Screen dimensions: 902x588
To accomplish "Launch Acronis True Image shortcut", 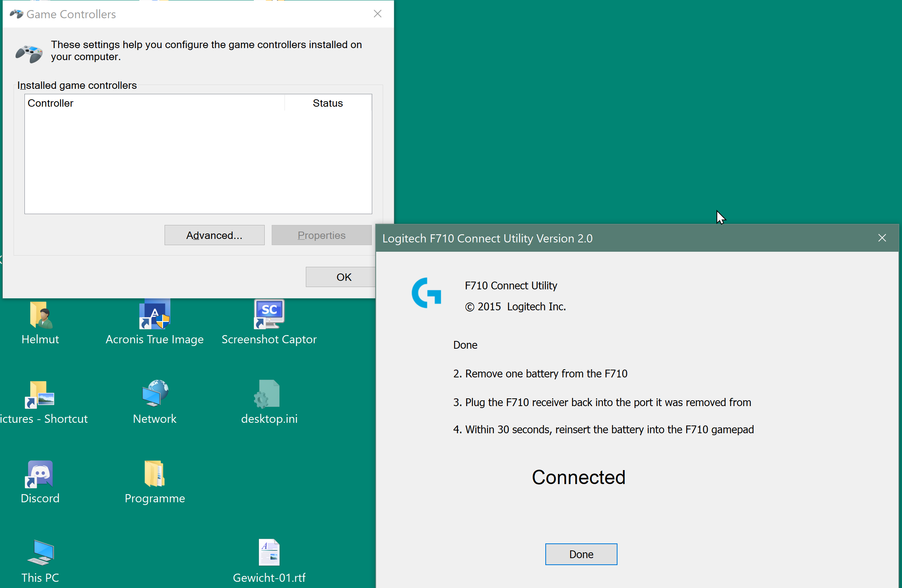I will [154, 315].
